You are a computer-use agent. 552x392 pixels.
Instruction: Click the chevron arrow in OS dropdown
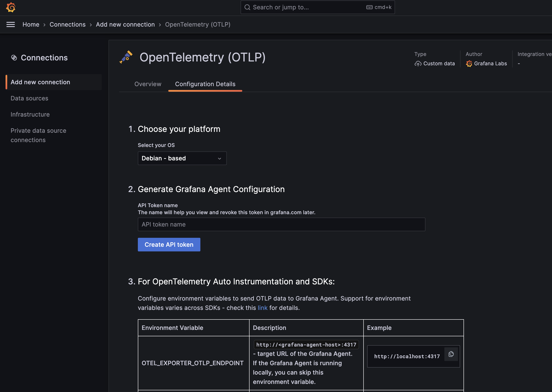[x=219, y=159]
